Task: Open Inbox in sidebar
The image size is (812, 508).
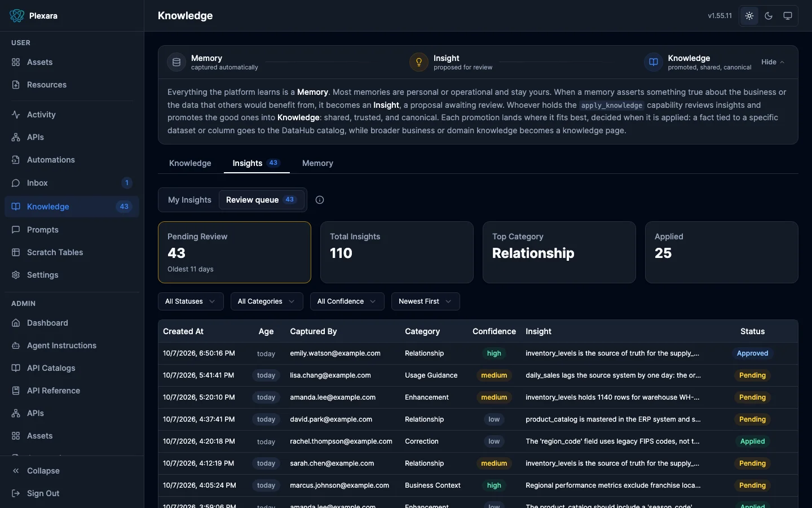Action: pos(72,183)
